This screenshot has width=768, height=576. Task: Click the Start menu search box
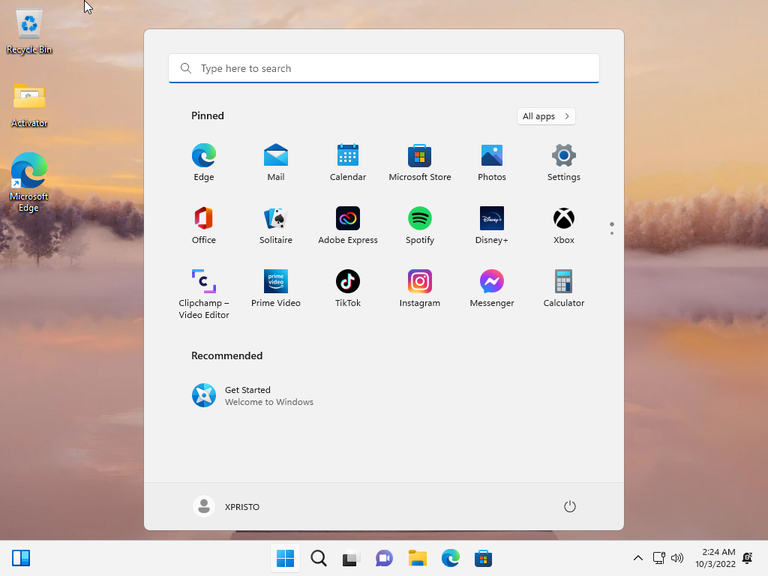384,69
